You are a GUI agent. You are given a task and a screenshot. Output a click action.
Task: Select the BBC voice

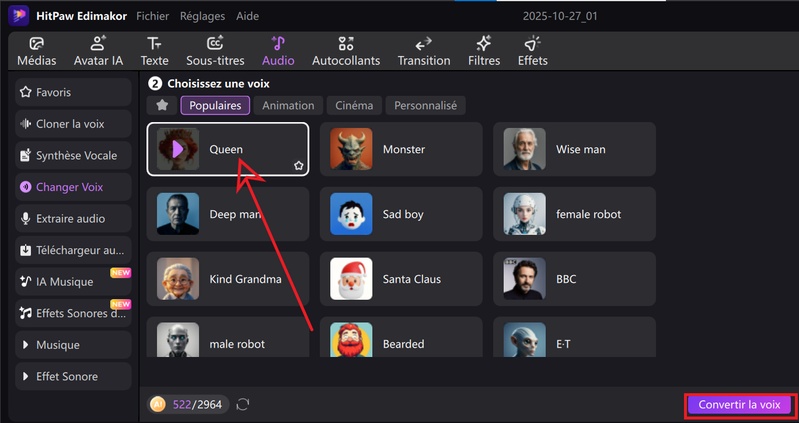click(574, 279)
